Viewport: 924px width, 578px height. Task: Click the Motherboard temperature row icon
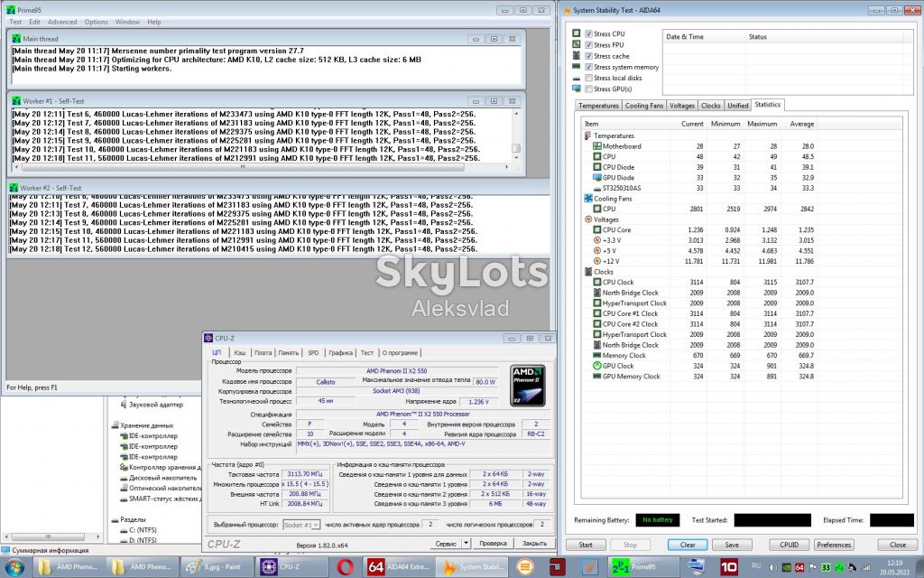(x=597, y=145)
